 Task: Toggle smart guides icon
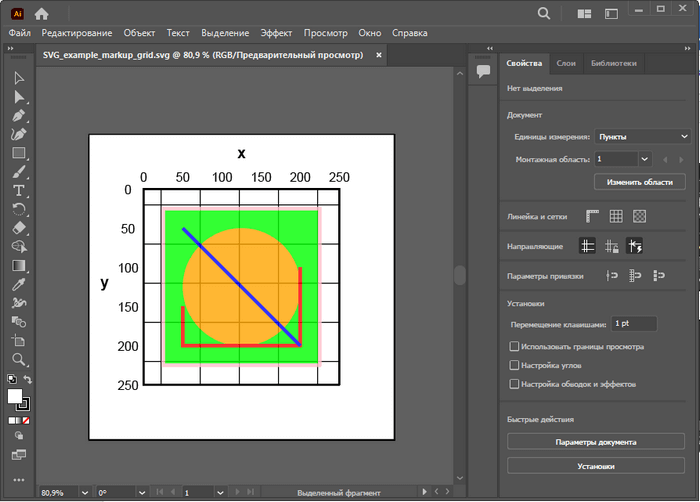[634, 246]
